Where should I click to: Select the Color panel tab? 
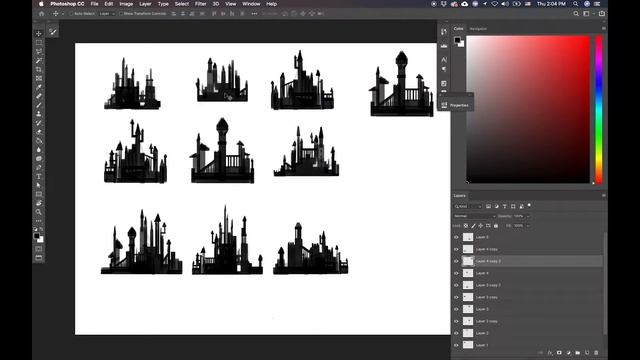[x=458, y=29]
